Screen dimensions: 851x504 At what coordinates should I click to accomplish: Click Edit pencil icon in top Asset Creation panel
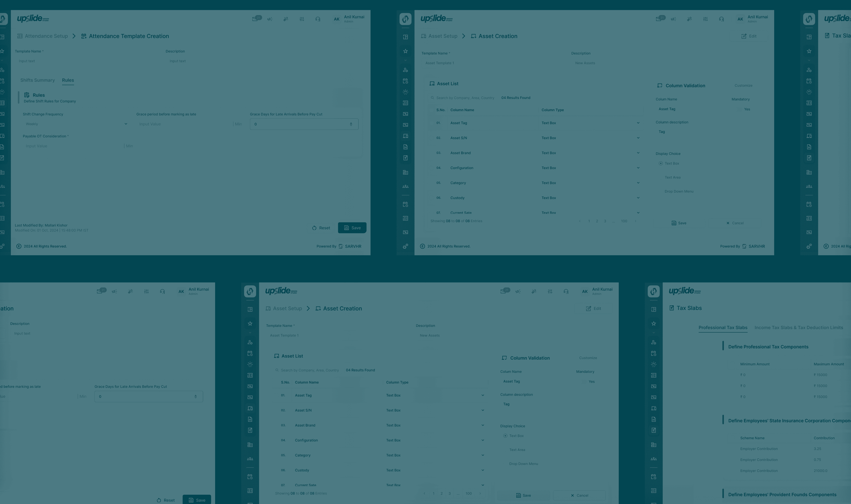coord(744,36)
